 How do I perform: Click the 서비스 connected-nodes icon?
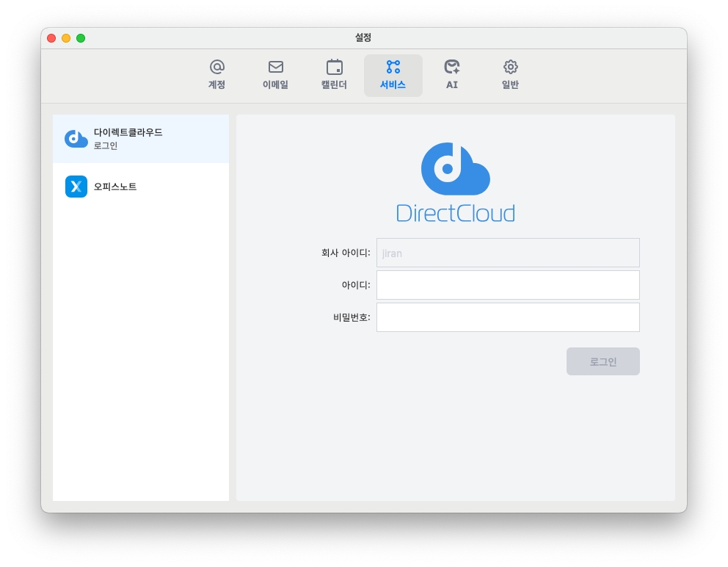[393, 67]
